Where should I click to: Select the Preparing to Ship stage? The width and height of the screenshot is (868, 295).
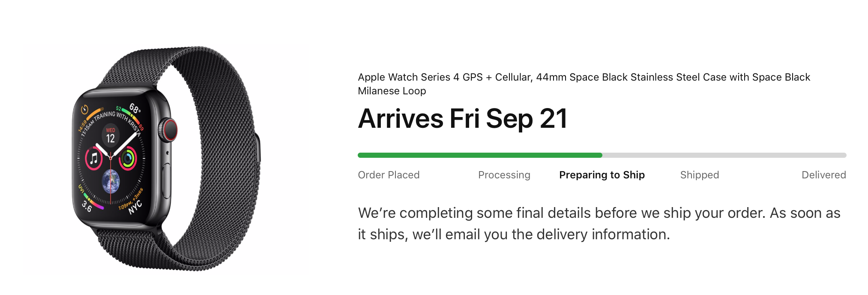click(602, 175)
